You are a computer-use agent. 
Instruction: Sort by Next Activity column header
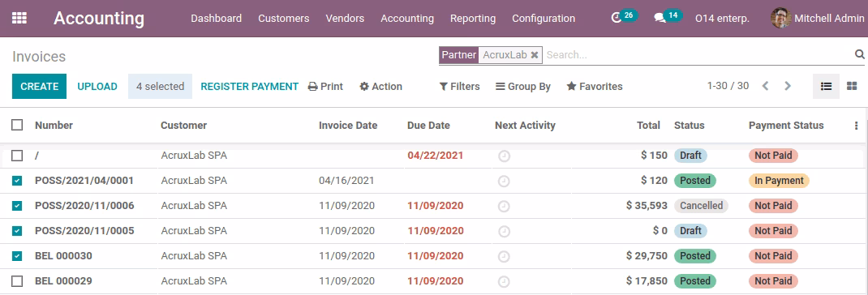(x=525, y=125)
